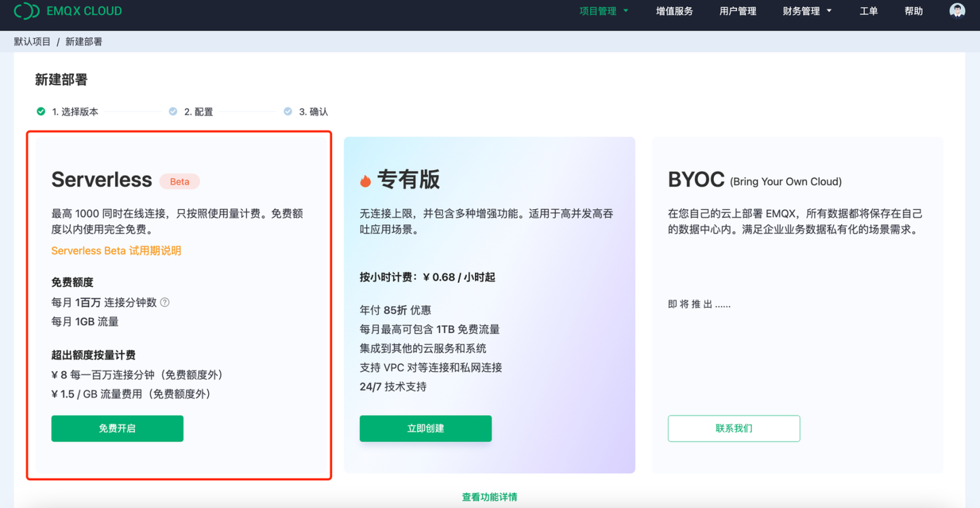The height and width of the screenshot is (508, 980).
Task: Click the 立即创建 button
Action: point(425,428)
